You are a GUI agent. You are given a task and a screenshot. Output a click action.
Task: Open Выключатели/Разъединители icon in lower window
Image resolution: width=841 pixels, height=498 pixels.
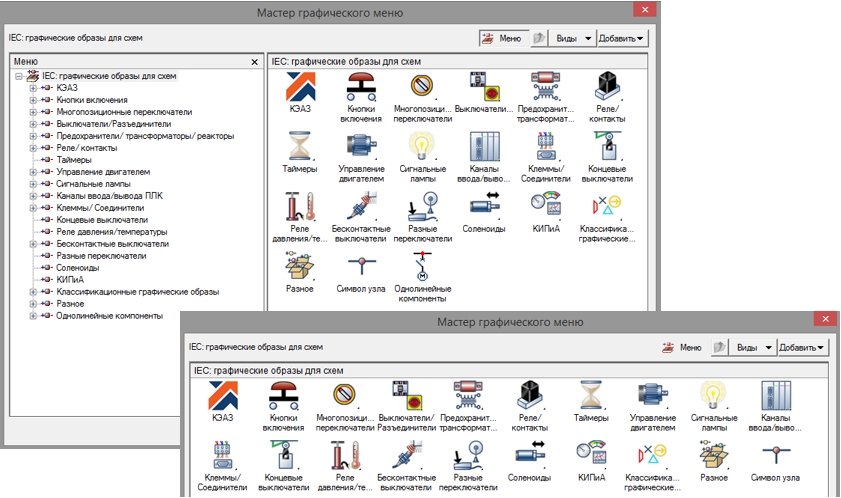[407, 396]
